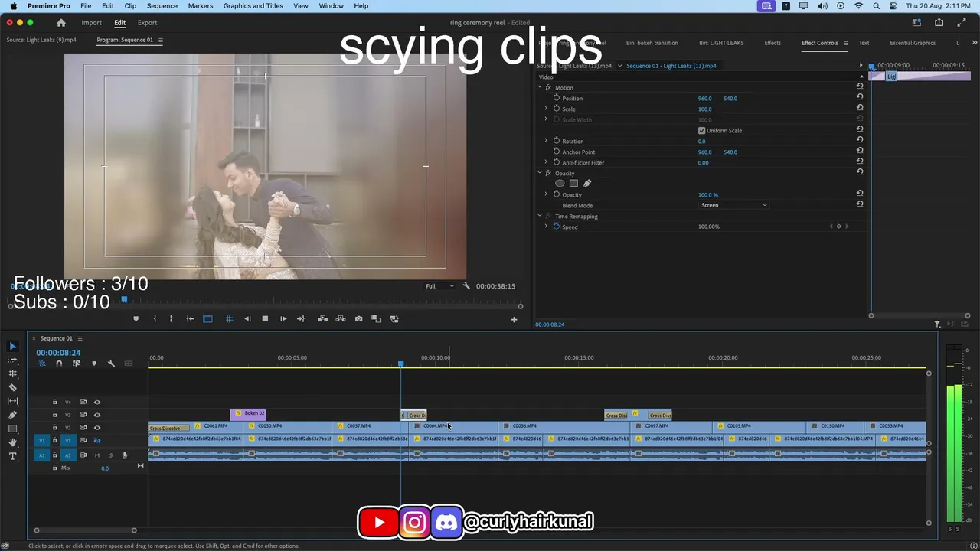
Task: Open the Markers menu
Action: pyautogui.click(x=201, y=6)
